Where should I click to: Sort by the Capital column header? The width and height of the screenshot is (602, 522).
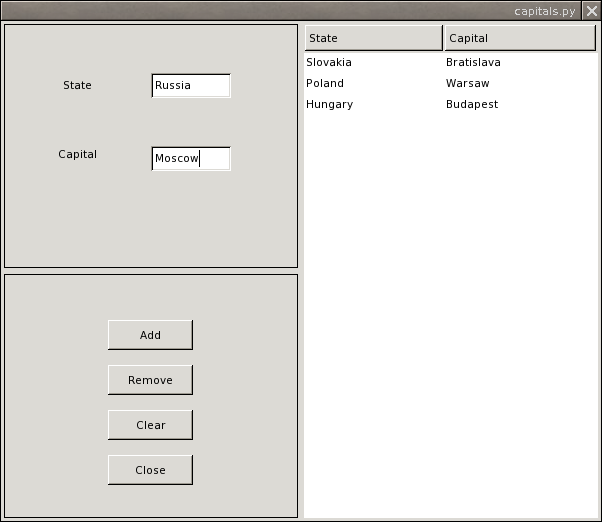(518, 38)
